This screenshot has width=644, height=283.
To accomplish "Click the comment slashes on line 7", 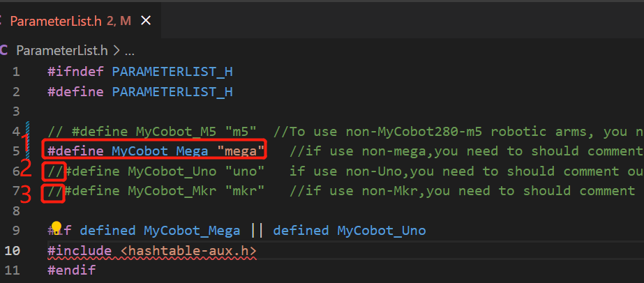I will tap(54, 191).
